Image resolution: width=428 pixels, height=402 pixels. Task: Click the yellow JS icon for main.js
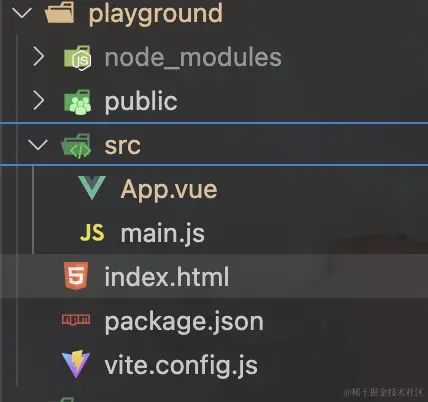92,232
